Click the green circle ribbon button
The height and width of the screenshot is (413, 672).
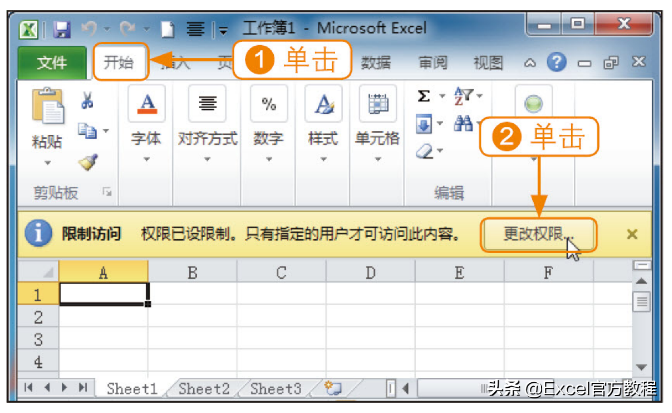click(x=534, y=104)
